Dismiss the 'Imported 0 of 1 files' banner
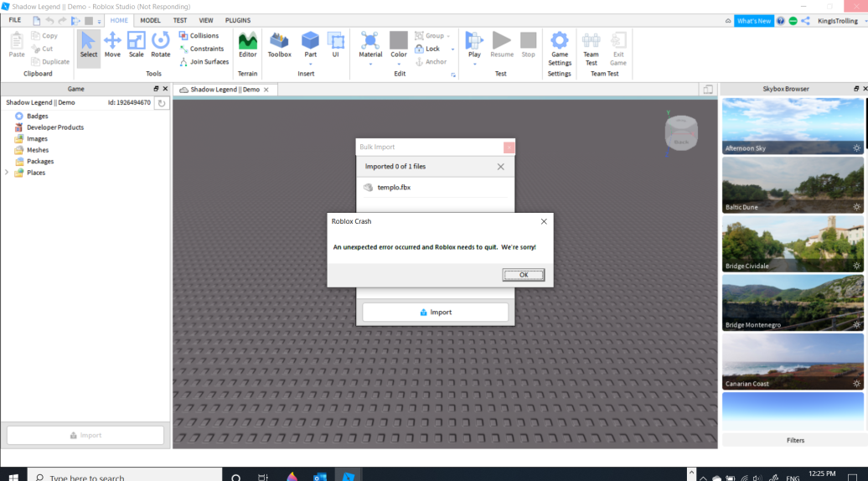868x481 pixels. 500,167
